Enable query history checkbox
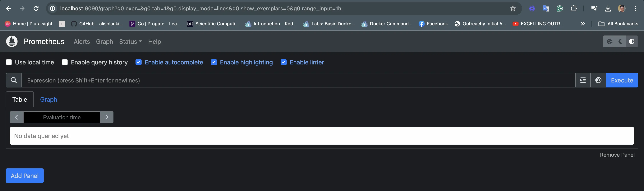 pyautogui.click(x=65, y=62)
